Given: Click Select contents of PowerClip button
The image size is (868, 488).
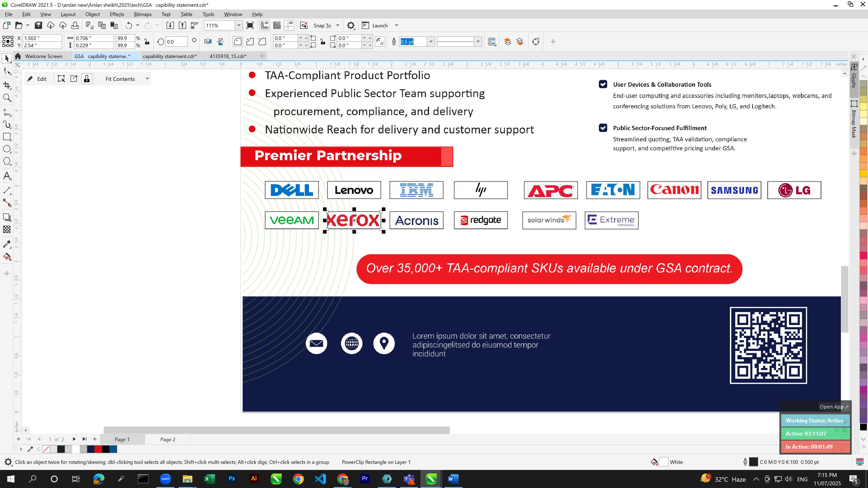Looking at the screenshot, I should click(61, 79).
